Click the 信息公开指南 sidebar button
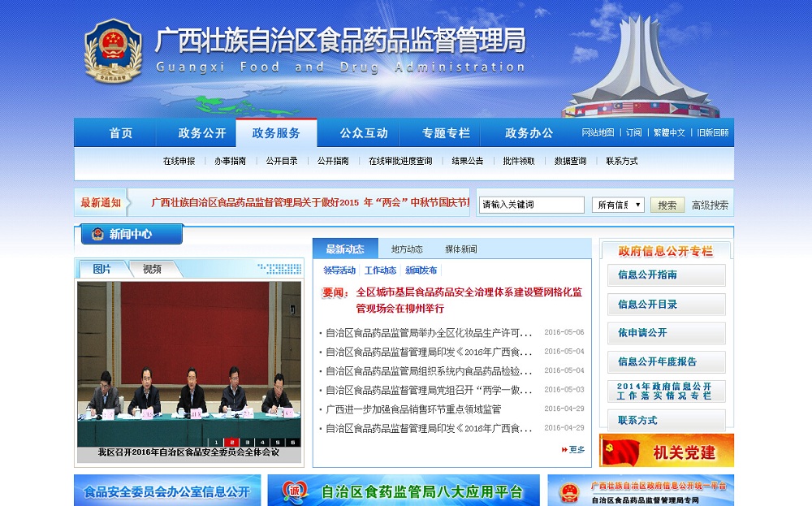This screenshot has width=812, height=506. pyautogui.click(x=666, y=275)
